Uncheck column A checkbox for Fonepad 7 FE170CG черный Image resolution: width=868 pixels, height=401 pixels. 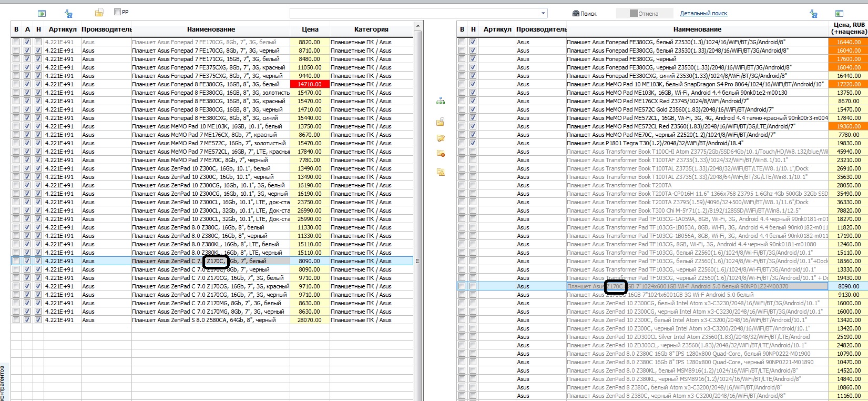27,51
